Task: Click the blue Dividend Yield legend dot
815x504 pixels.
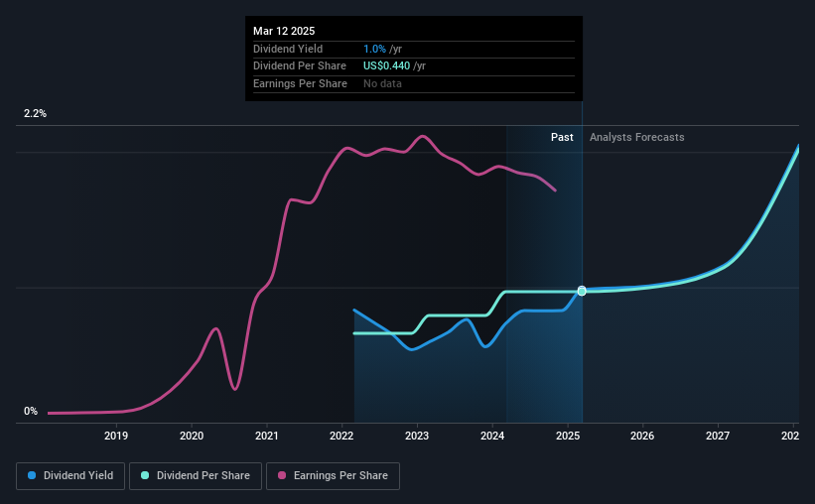Action: 32,475
